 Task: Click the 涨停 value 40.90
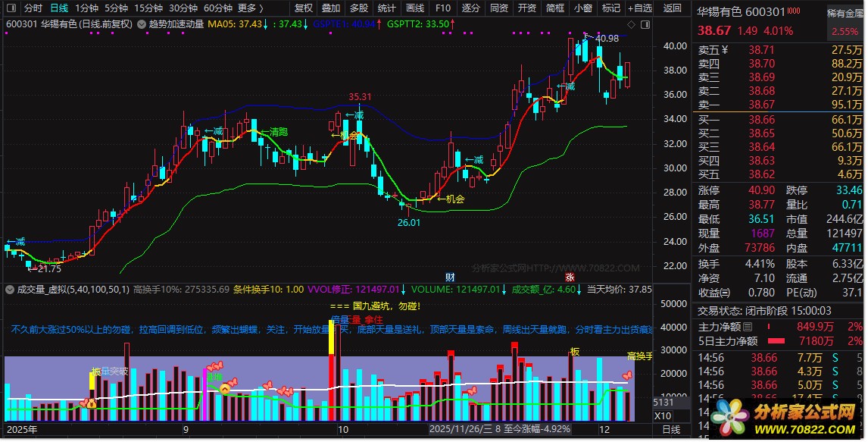762,190
